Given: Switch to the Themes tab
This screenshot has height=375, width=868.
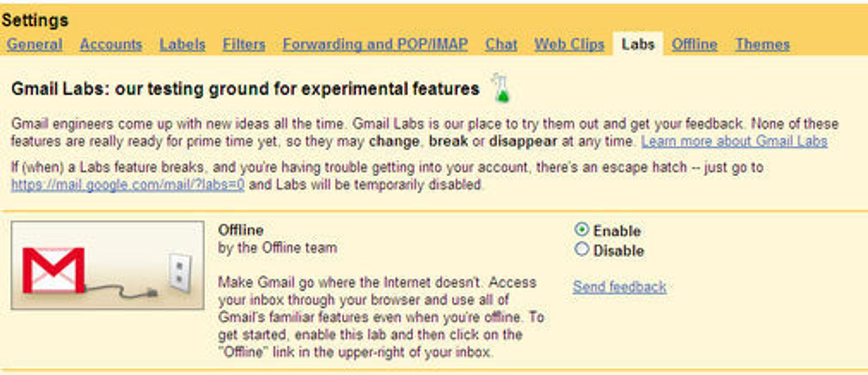Looking at the screenshot, I should tap(763, 44).
